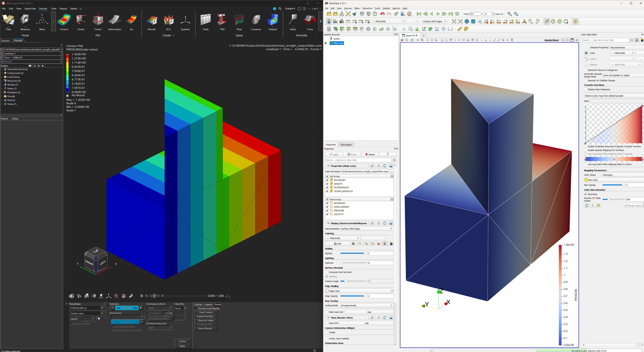Select the Contour plot tool in HyperView
Viewport: 644px width, 352px height.
coord(64,22)
